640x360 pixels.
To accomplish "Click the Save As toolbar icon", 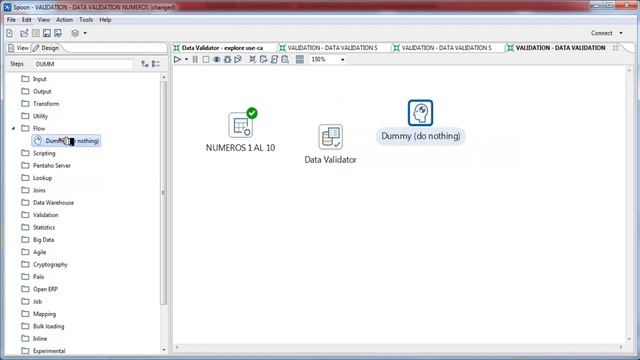I will pos(58,33).
